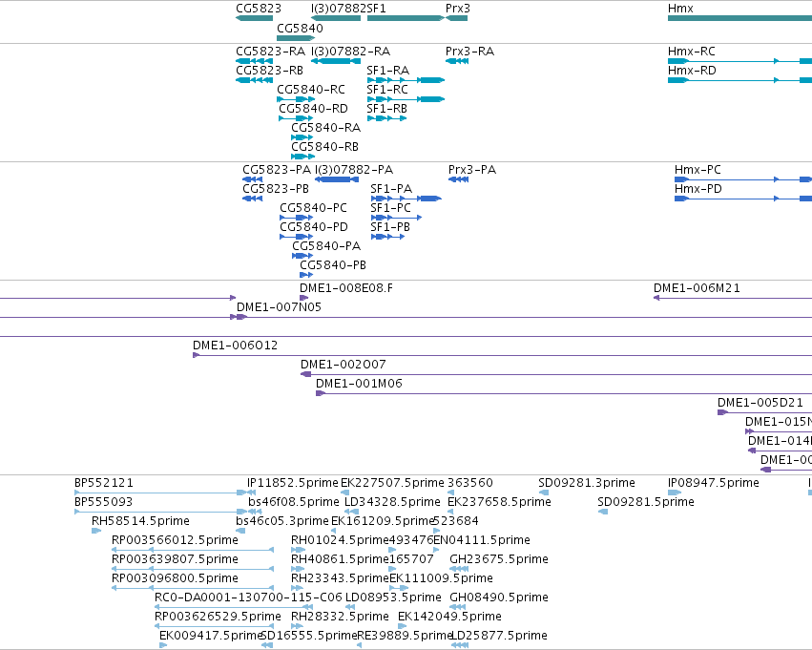
Task: Open EST BP555093 label
Action: [104, 502]
